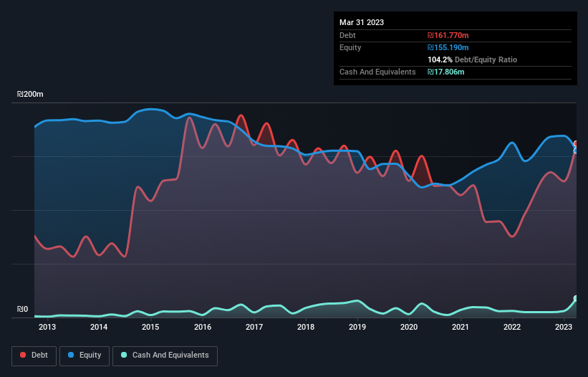Image resolution: width=588 pixels, height=377 pixels.
Task: Select the 2018 x-axis label
Action: pos(306,327)
